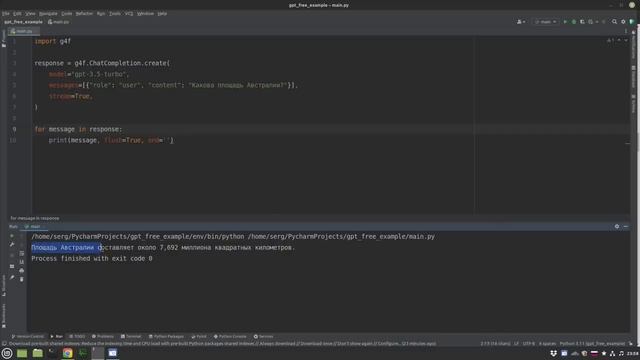Open the user account icon in the toolbar
The height and width of the screenshot is (360, 640).
[521, 22]
